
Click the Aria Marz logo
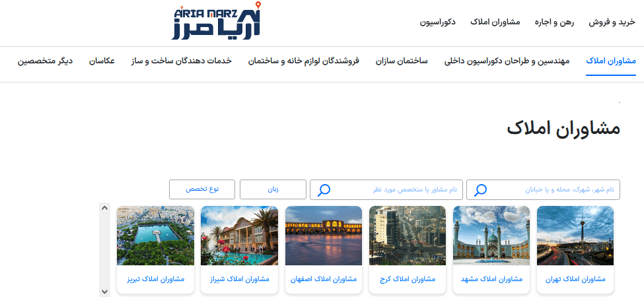217,21
